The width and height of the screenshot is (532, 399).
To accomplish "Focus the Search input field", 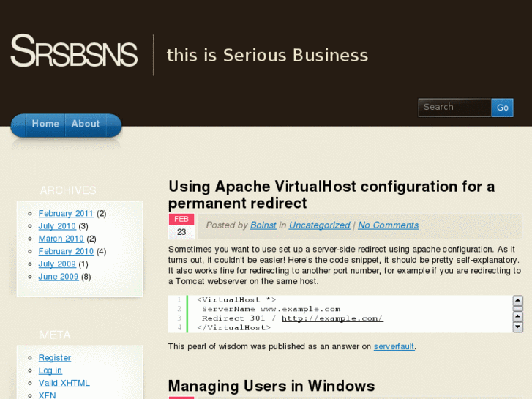I will (x=454, y=108).
